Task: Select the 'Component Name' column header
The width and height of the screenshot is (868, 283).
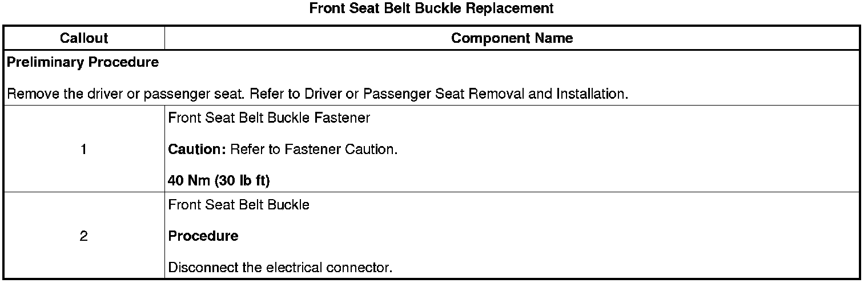Action: click(x=512, y=38)
